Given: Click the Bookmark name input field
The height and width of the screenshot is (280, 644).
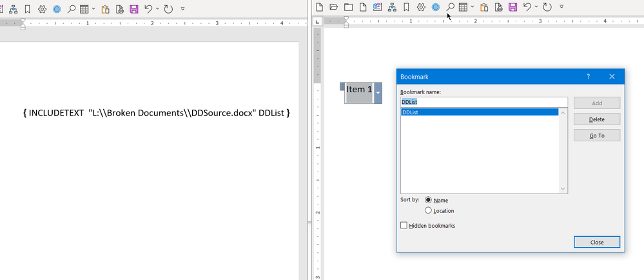Looking at the screenshot, I should coord(484,102).
